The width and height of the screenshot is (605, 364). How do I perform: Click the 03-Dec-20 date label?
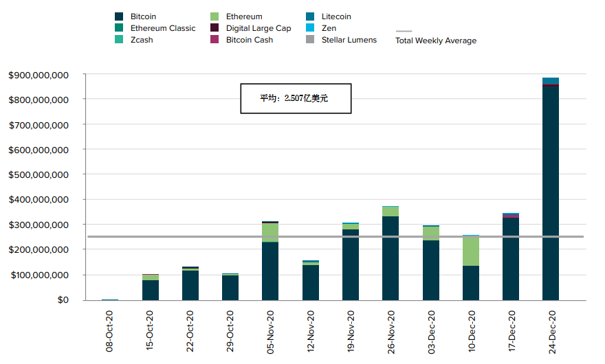tap(431, 332)
